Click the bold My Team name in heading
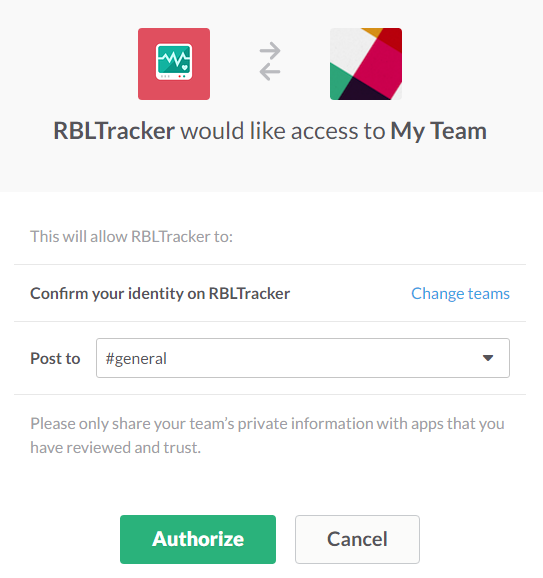Screen dimensions: 543x578 click(439, 132)
